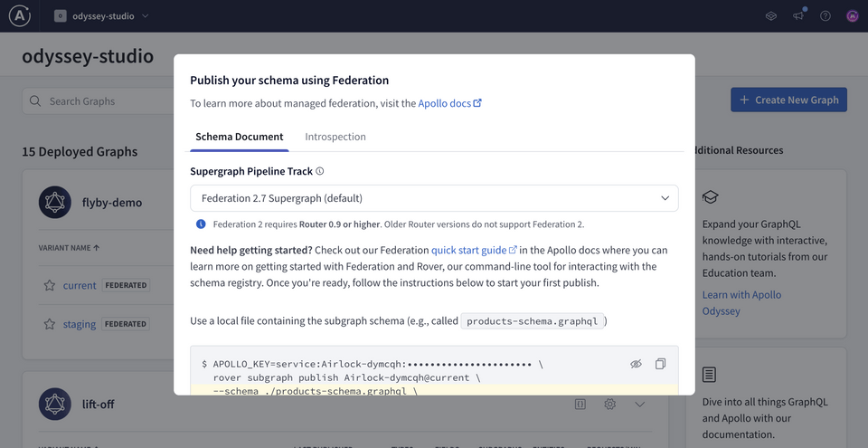Click the lift-off graph icon

[55, 404]
